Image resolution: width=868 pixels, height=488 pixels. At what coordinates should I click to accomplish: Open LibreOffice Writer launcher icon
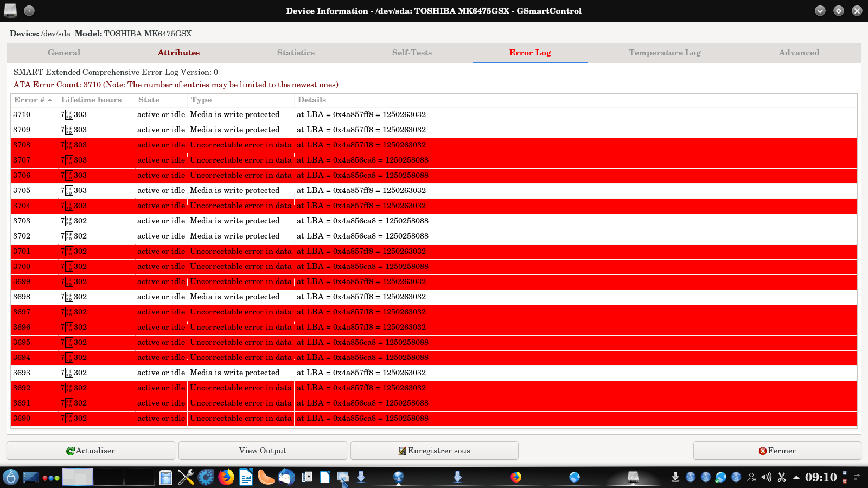tap(246, 477)
